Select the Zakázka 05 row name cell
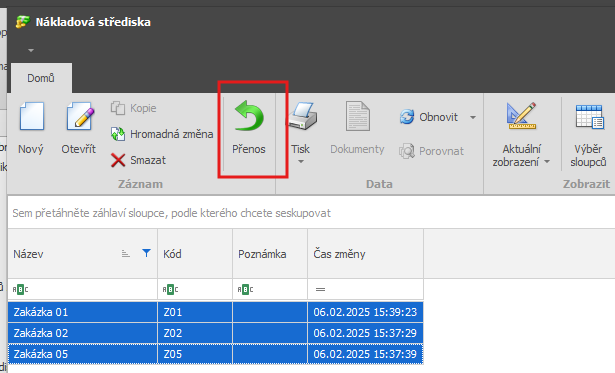The height and width of the screenshot is (373, 615). [83, 354]
